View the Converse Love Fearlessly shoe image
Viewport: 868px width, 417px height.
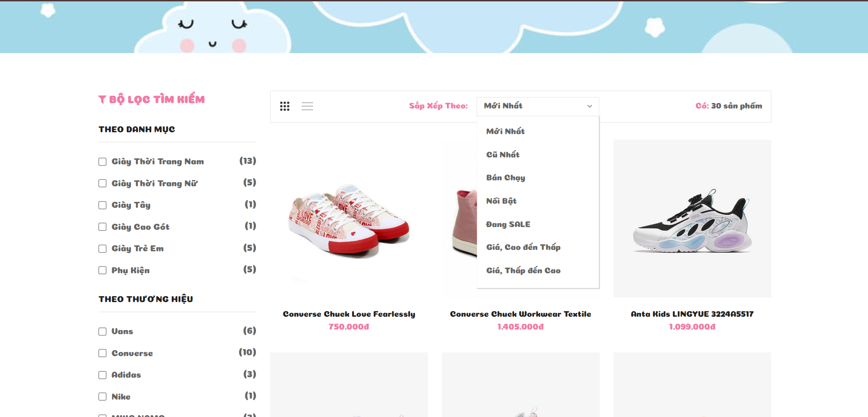(x=349, y=219)
